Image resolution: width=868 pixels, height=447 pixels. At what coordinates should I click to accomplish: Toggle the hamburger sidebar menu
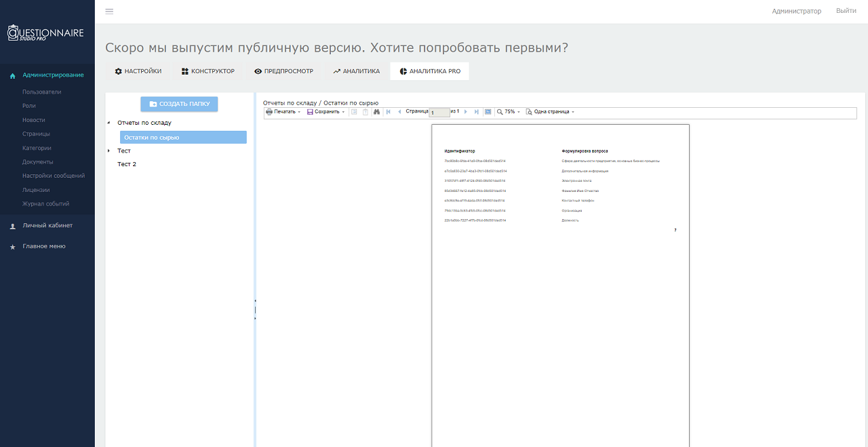[x=109, y=11]
